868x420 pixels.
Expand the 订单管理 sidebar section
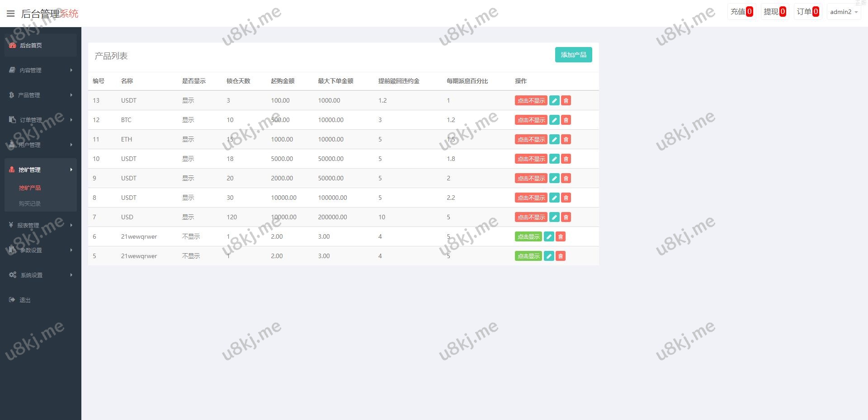(41, 120)
